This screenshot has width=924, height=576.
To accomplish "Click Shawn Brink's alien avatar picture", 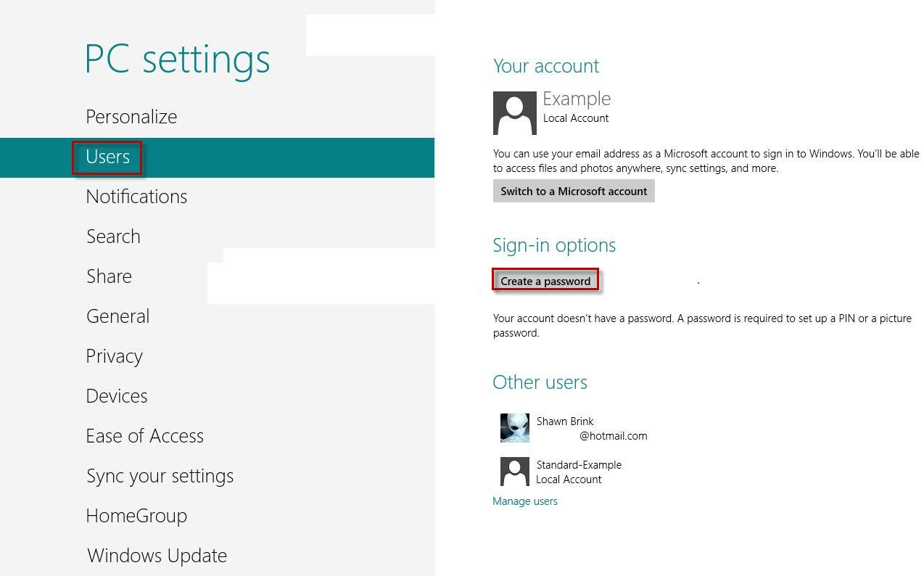I will coord(514,428).
